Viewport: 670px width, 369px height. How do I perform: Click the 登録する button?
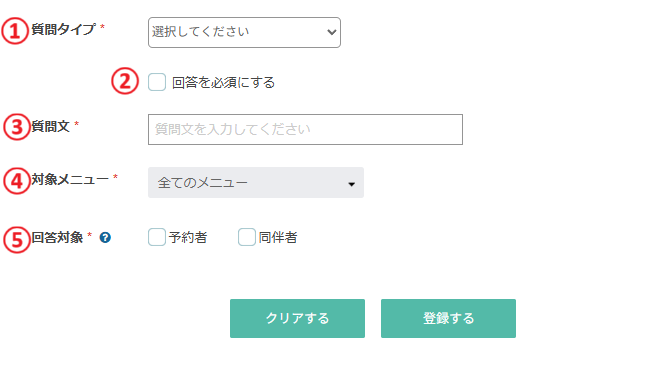[x=448, y=319]
